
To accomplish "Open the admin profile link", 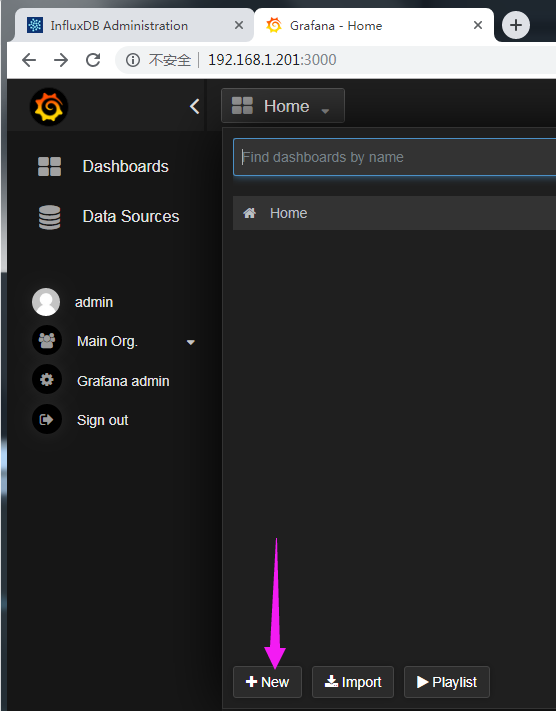I will coord(94,302).
